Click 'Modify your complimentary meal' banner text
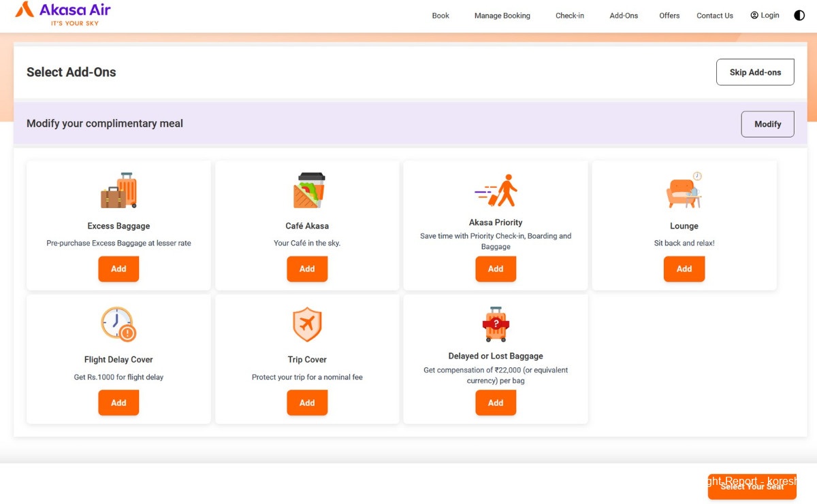817x504 pixels. tap(105, 124)
